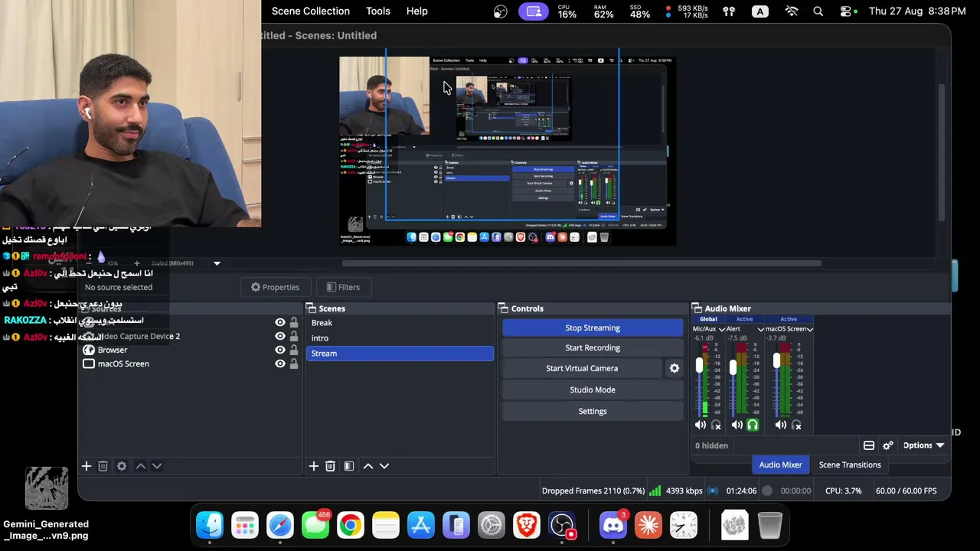Open source properties gear in Sources toolbar

(x=122, y=466)
